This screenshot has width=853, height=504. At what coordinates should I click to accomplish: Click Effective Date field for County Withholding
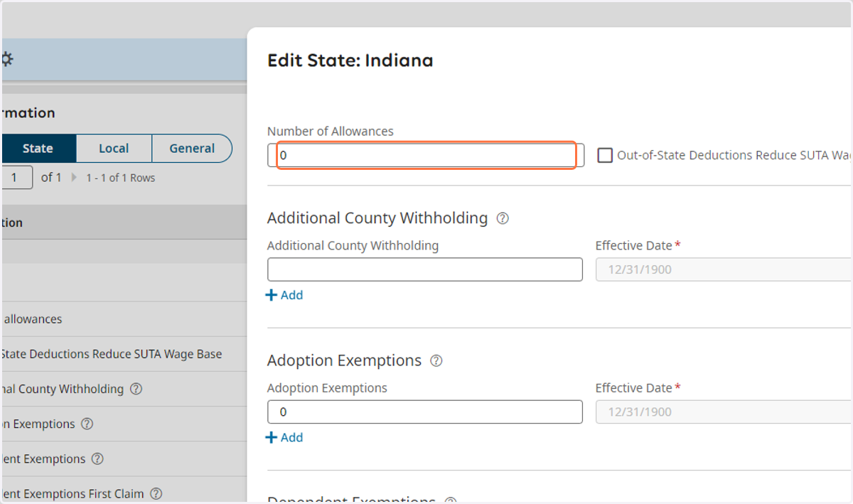coord(724,269)
